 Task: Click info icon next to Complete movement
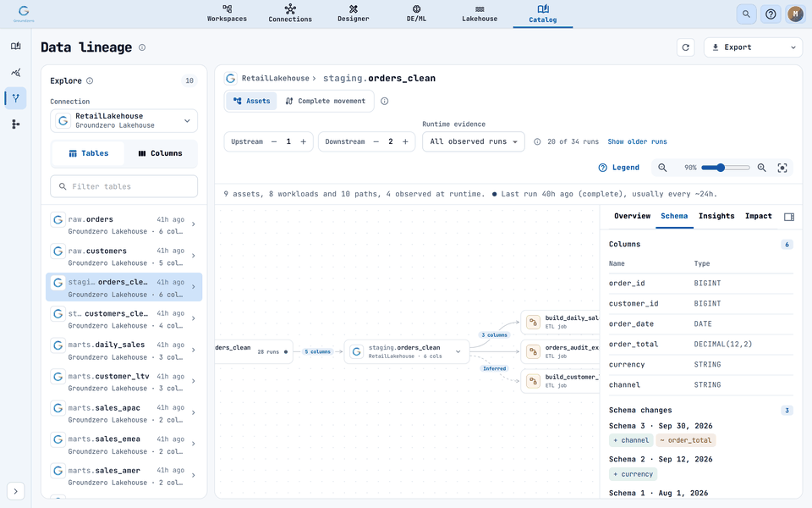pos(384,101)
